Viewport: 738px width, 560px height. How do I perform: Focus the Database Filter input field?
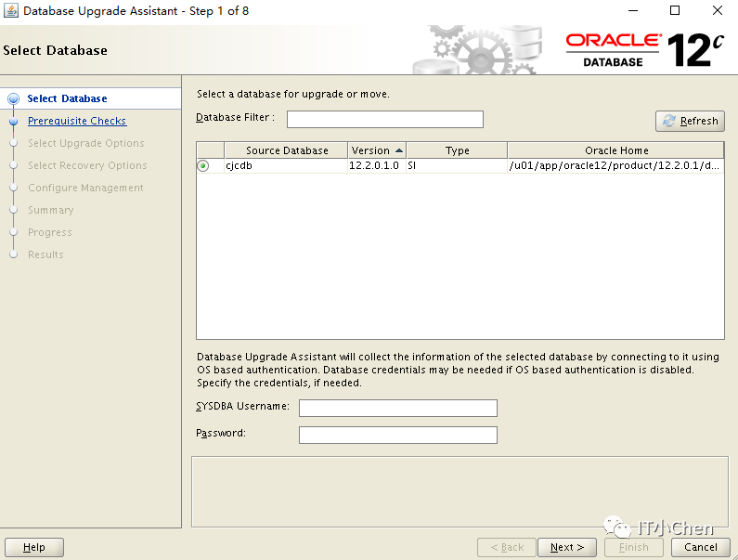(385, 119)
